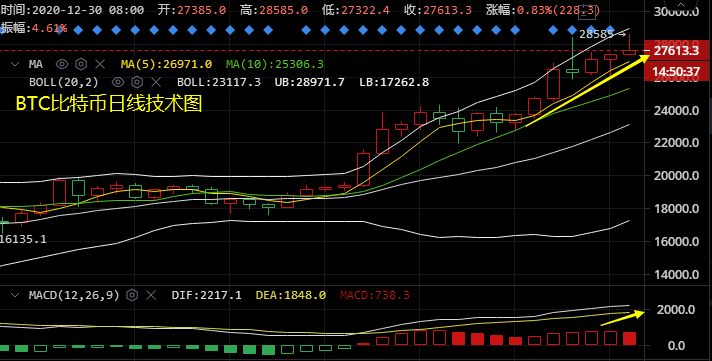
Task: Click the countdown timer 14:50:37 label
Action: point(676,71)
